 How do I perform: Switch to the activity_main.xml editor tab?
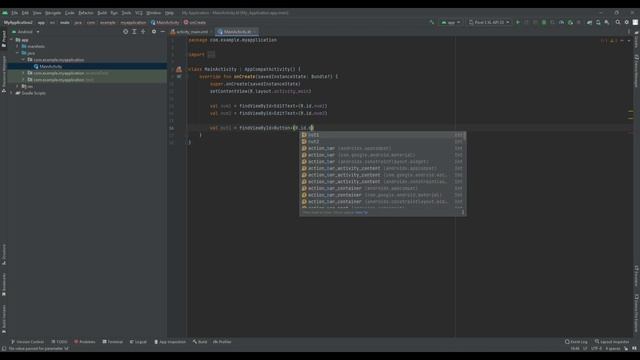pos(190,31)
